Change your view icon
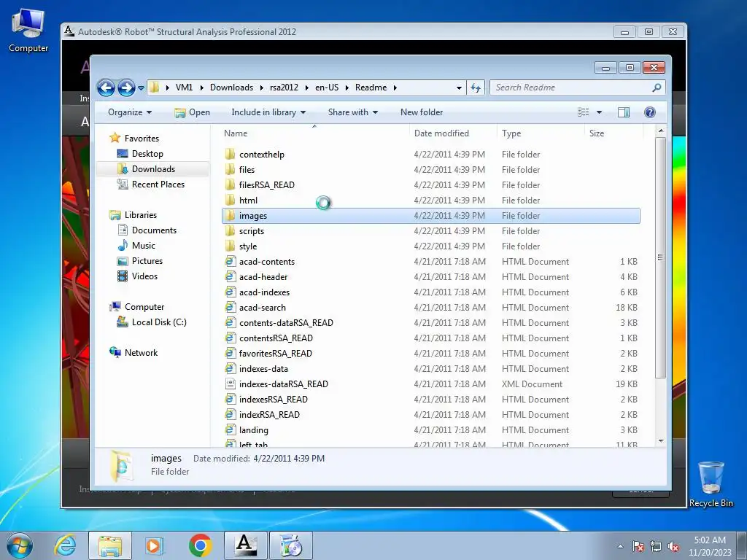The height and width of the screenshot is (560, 747). (583, 112)
